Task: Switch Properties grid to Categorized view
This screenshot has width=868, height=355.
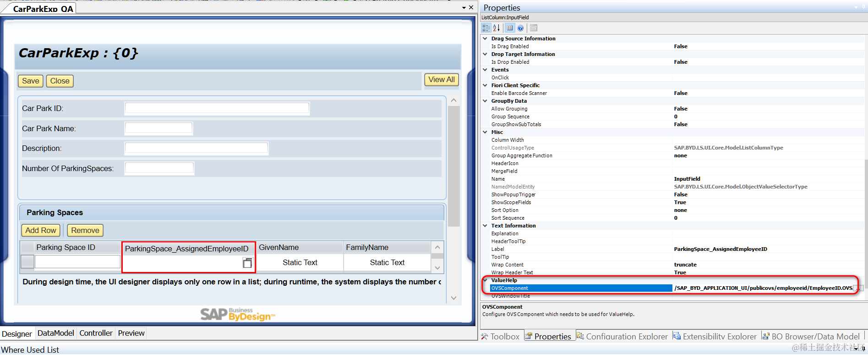Action: [x=486, y=28]
